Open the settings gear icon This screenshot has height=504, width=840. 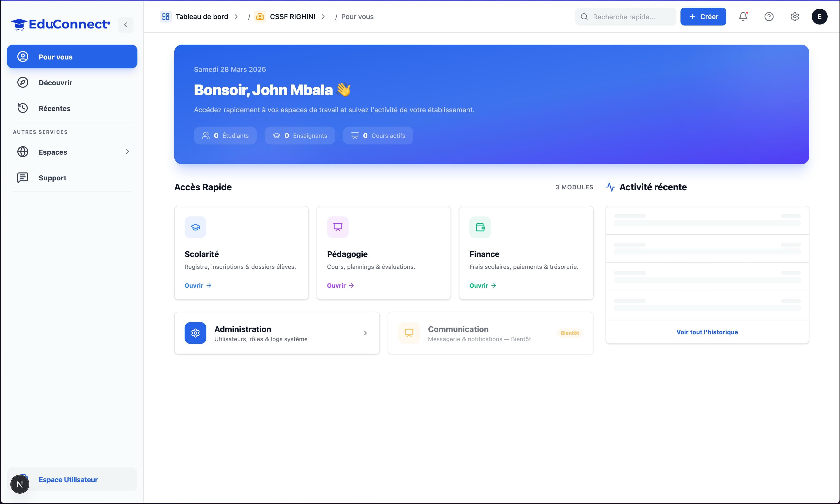[794, 16]
